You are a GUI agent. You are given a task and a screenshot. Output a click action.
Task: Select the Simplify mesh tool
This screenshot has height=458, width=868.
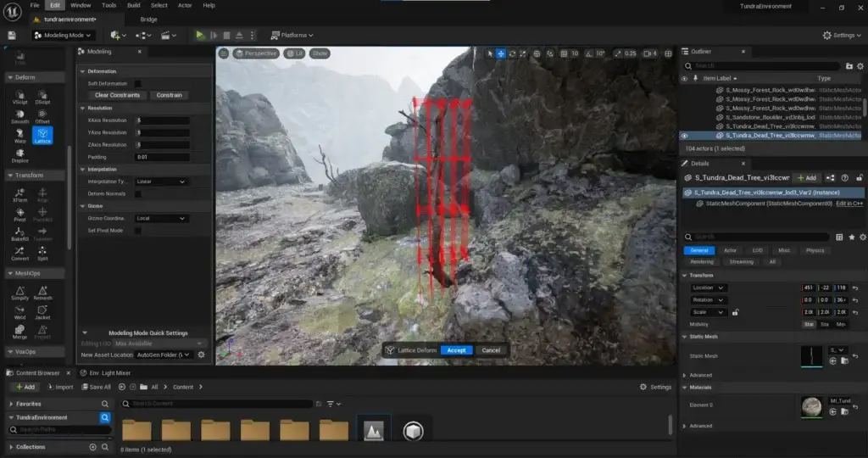click(19, 293)
